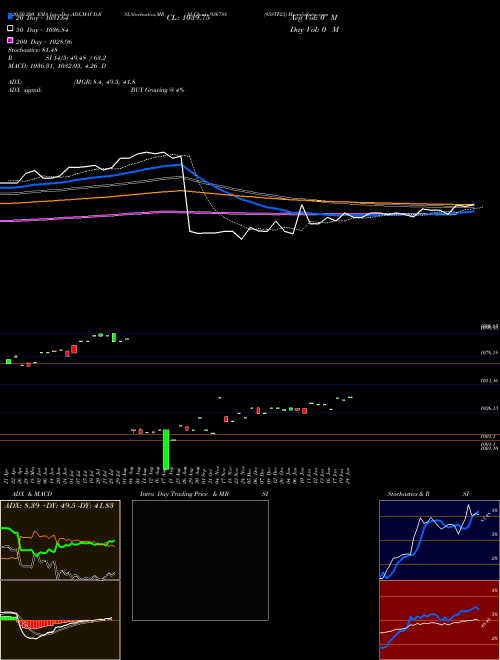
Task: Select the '50 Day' moving average label
Action: (x=42, y=30)
